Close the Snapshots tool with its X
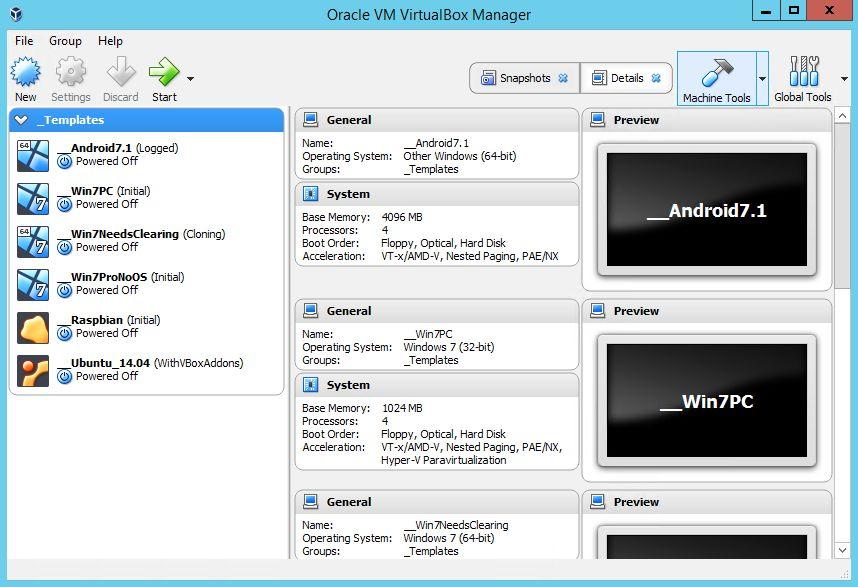Image resolution: width=858 pixels, height=587 pixels. point(563,78)
